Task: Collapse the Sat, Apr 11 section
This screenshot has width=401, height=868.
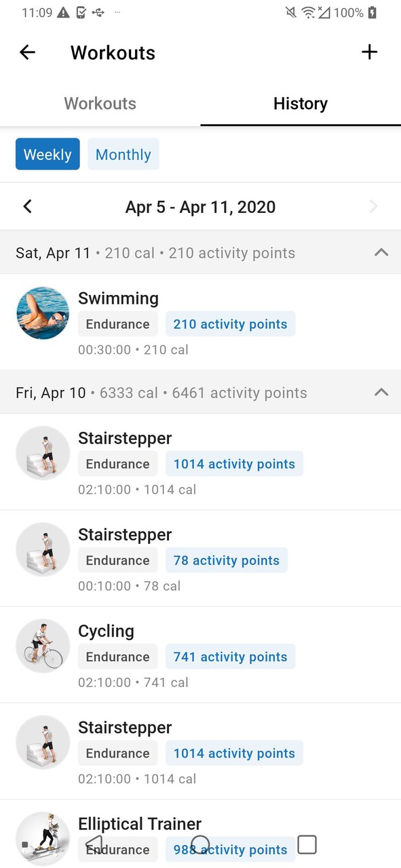Action: (x=381, y=252)
